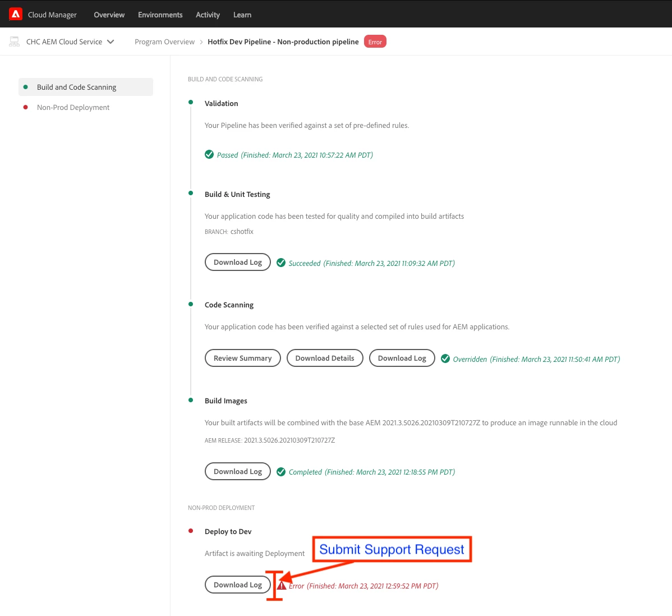Click the Passed checkmark icon under Validation

(209, 154)
